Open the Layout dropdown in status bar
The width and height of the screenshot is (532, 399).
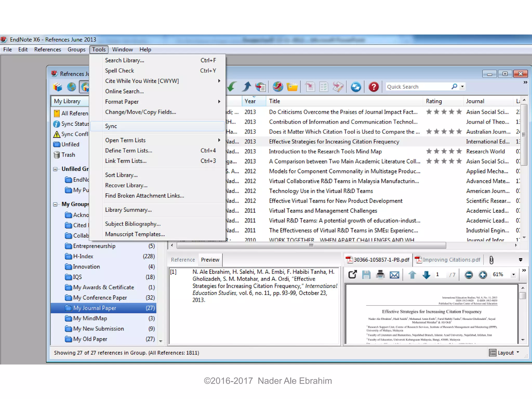(x=504, y=353)
